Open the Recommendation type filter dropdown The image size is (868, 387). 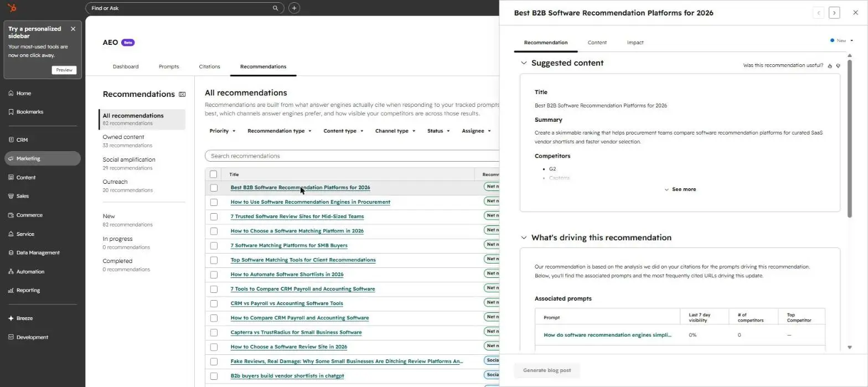280,131
